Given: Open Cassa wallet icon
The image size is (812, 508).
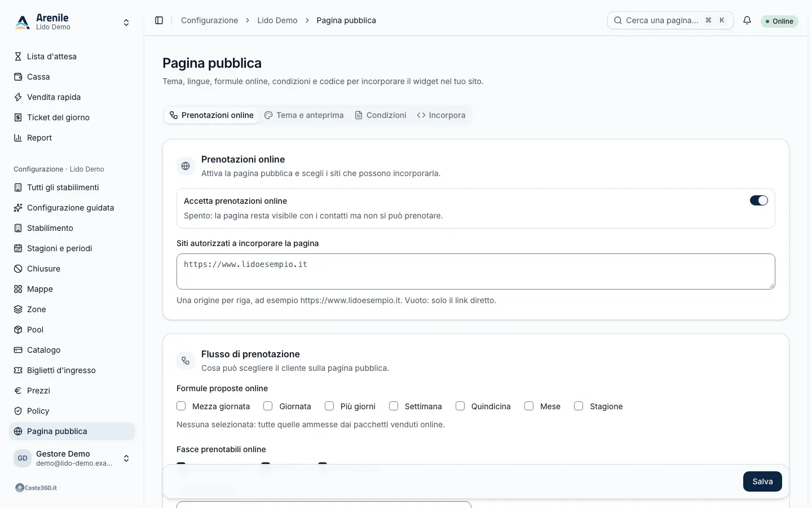Looking at the screenshot, I should (x=18, y=77).
